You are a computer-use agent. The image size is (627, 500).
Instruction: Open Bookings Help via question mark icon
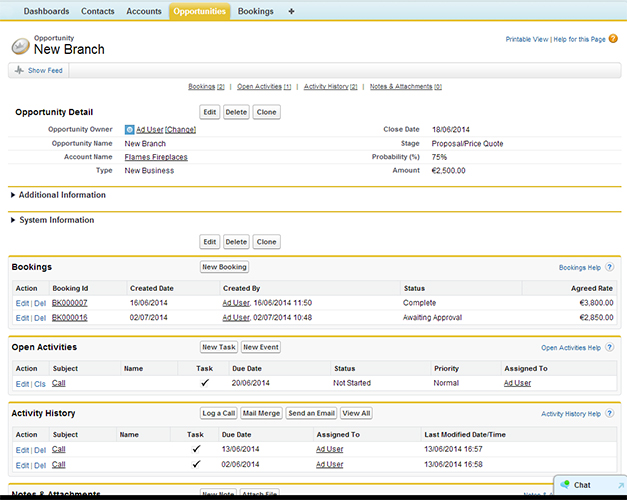(609, 268)
